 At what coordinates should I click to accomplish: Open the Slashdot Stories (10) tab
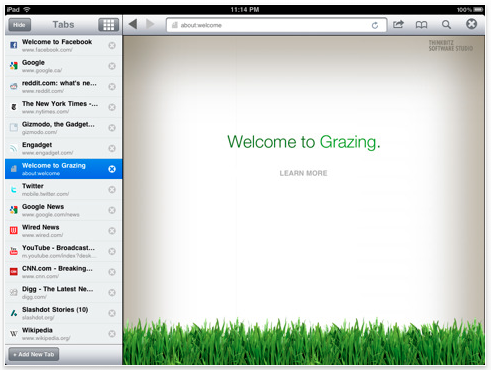point(63,313)
